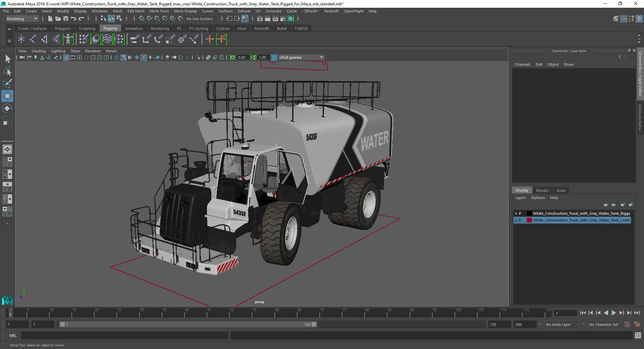Step back one key button
Viewport: 644px width, 349px height.
coord(598,313)
